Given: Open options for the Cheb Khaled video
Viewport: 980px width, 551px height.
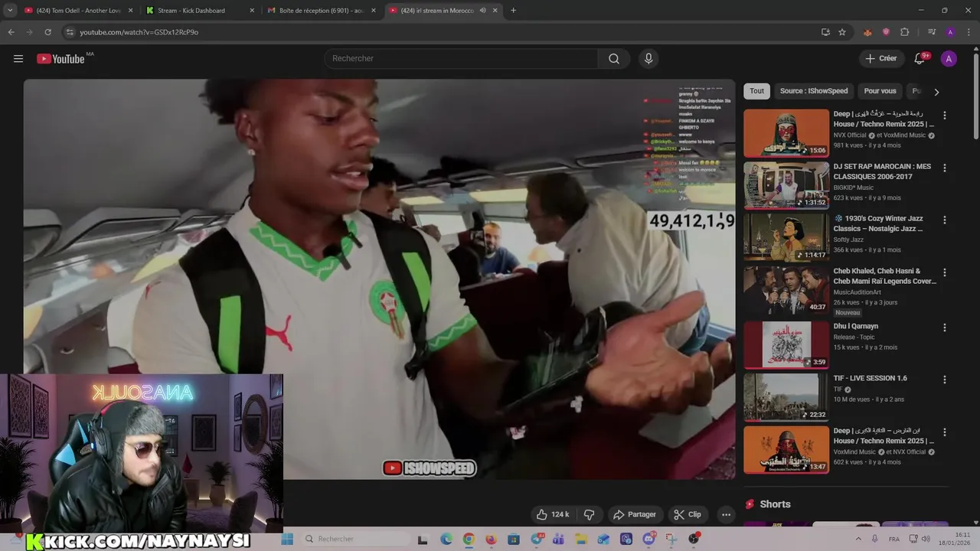Looking at the screenshot, I should pos(944,272).
